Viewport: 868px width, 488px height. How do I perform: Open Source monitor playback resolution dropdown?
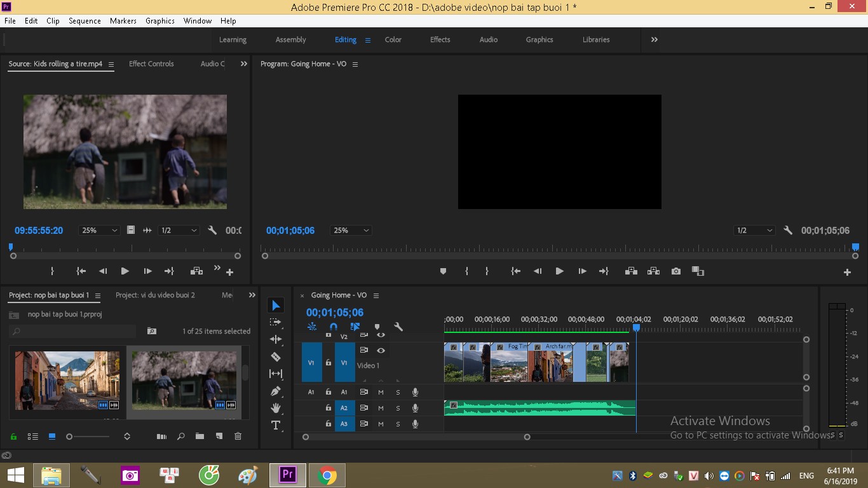click(179, 231)
